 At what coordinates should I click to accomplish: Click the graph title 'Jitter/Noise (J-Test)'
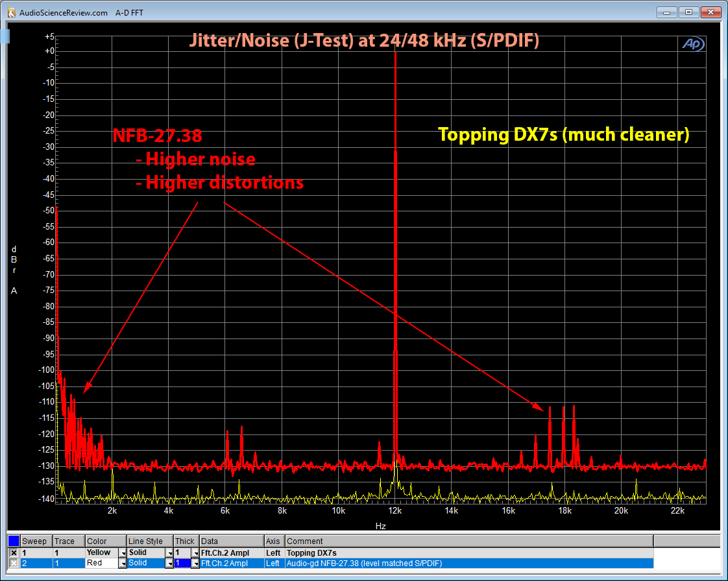coord(272,40)
